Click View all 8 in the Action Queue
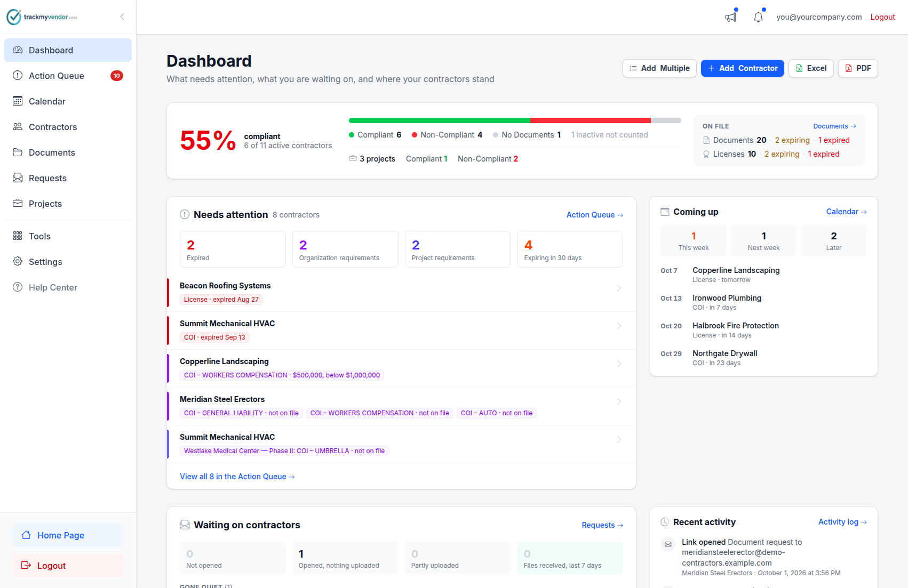The width and height of the screenshot is (908, 588). pos(237,477)
